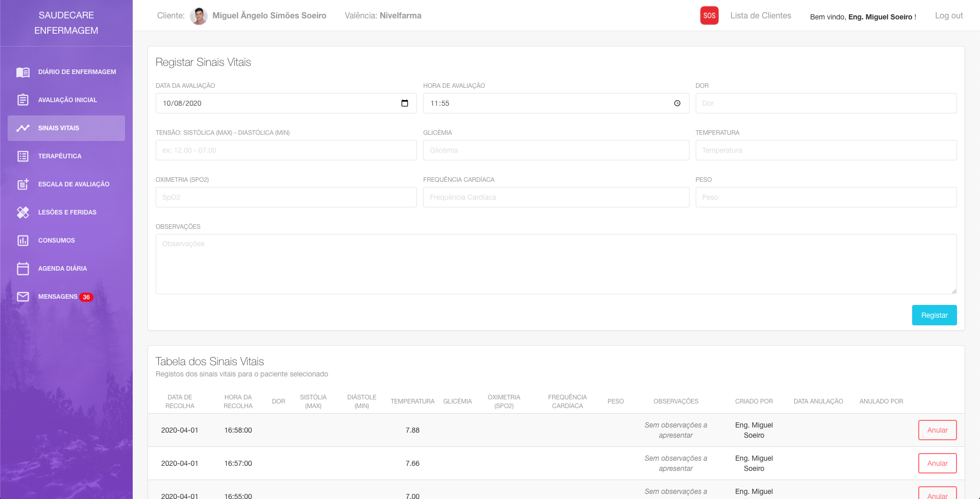
Task: Open Mensagens with 36 badge
Action: [66, 297]
